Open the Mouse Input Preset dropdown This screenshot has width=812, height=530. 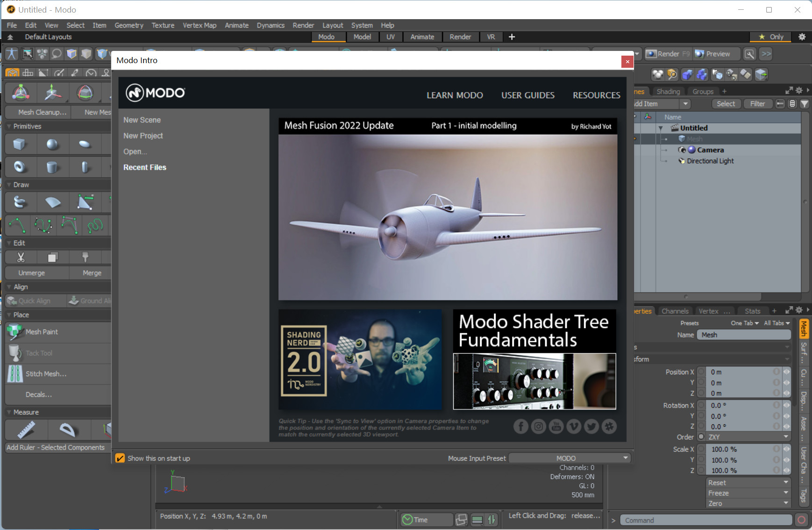tap(570, 458)
